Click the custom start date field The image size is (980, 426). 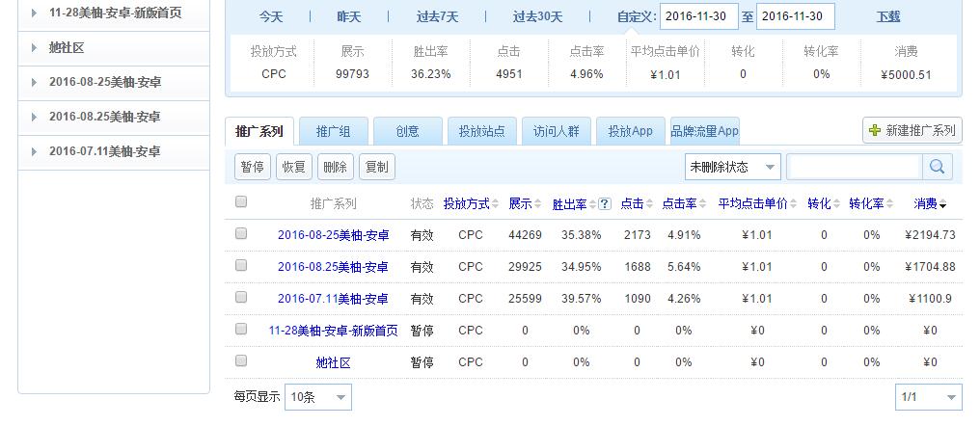point(698,16)
